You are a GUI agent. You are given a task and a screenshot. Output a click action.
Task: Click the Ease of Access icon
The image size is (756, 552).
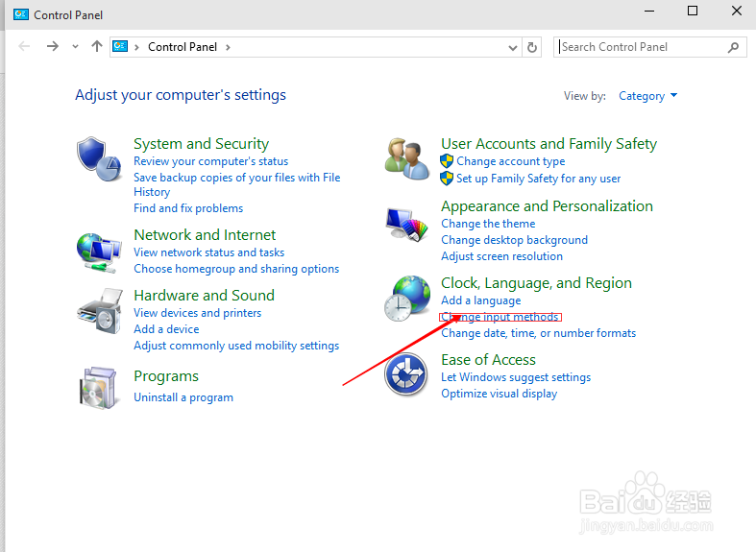coord(406,374)
